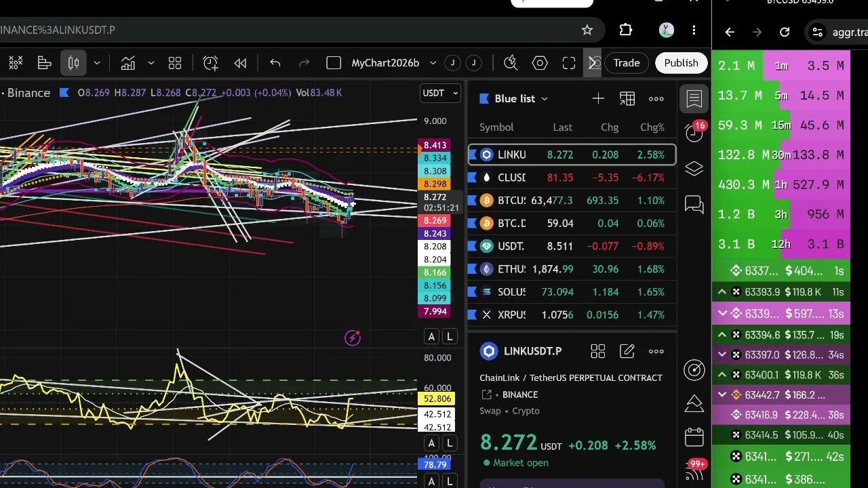Select the LINKU row in the watchlist
Viewport: 868px width, 488px height.
572,155
